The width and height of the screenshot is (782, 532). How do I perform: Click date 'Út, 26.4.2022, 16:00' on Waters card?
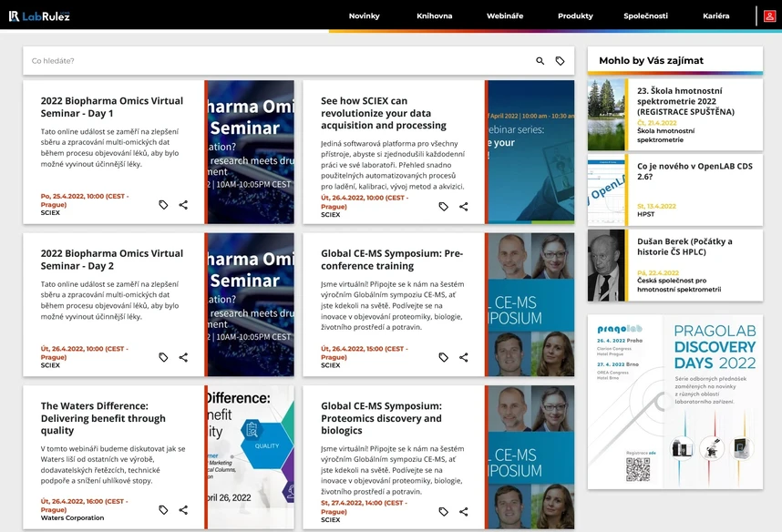pos(84,505)
